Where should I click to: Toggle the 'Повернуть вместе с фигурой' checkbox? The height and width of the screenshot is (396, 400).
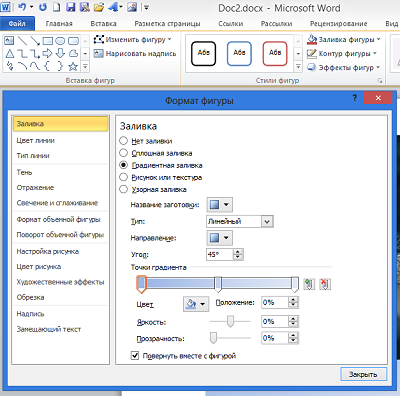coord(135,356)
